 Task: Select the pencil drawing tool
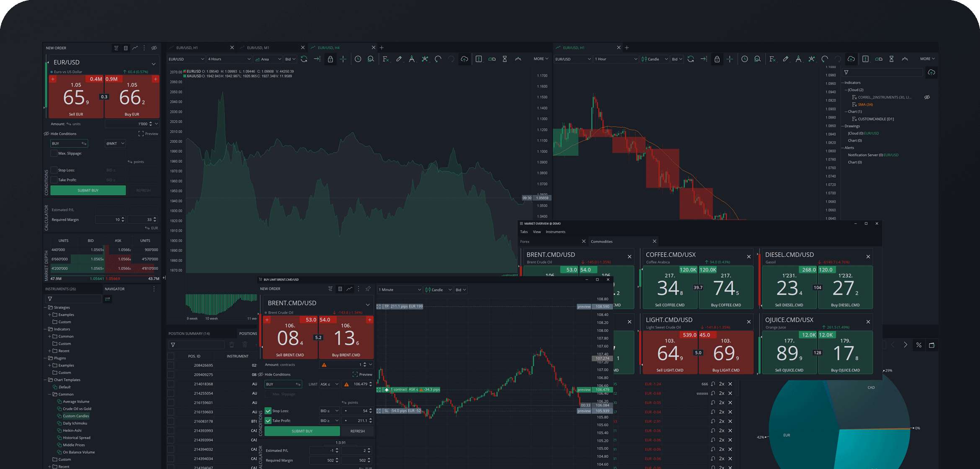(399, 59)
